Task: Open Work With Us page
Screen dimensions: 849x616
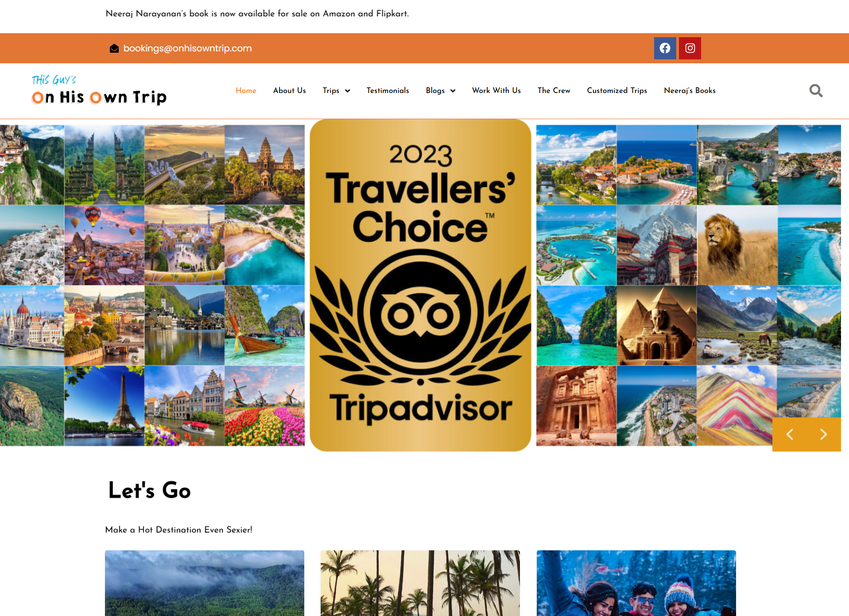Action: point(496,90)
